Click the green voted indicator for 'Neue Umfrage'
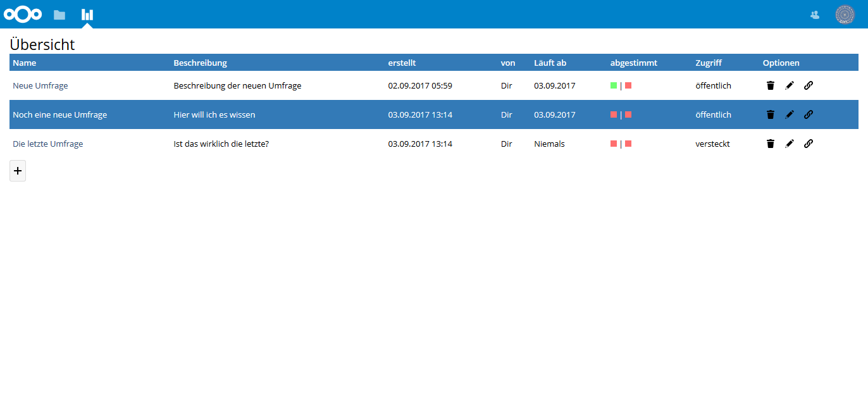The image size is (868, 413). pos(614,85)
